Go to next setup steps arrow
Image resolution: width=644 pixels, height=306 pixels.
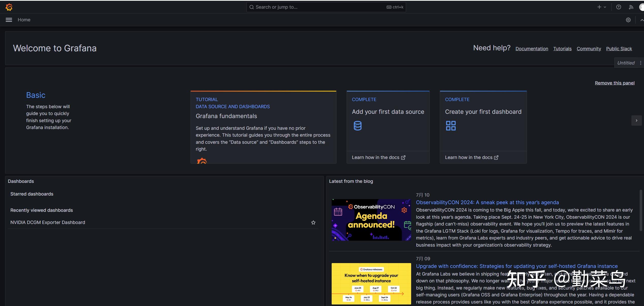[x=636, y=121]
